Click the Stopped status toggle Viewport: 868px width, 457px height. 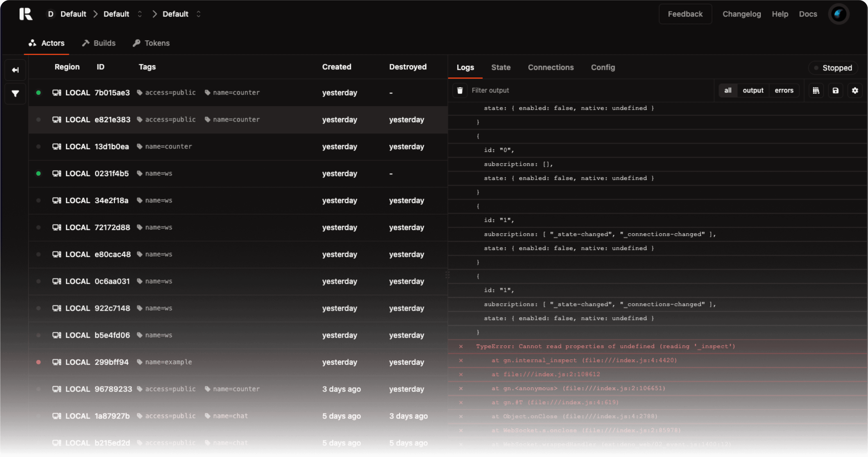833,67
